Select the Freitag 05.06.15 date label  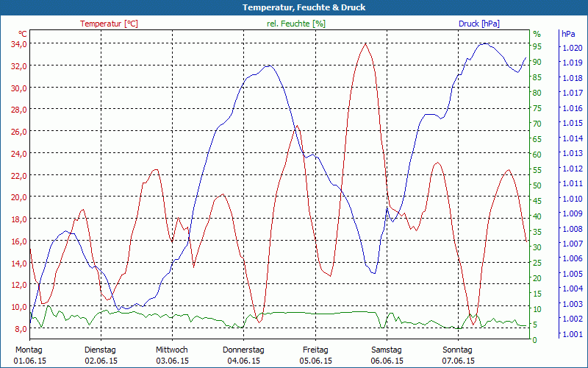click(x=315, y=355)
